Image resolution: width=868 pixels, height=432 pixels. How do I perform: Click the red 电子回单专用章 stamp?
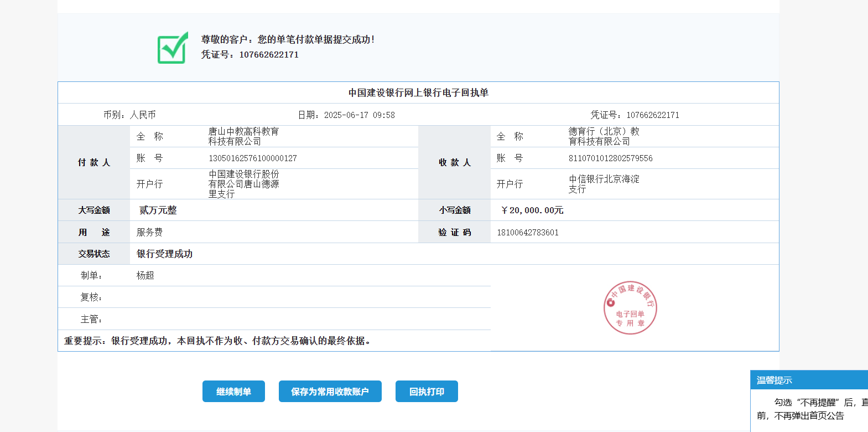[x=630, y=308]
